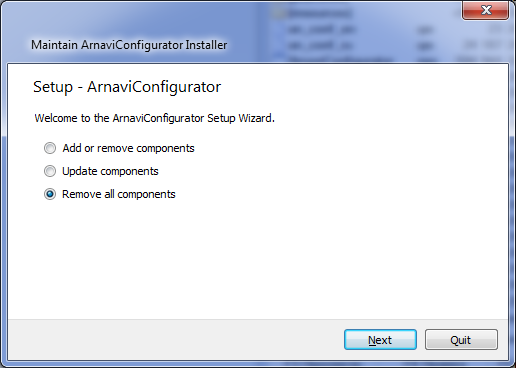This screenshot has width=516, height=368.
Task: Click the word 'Wizard' in the welcome message
Action: click(256, 118)
